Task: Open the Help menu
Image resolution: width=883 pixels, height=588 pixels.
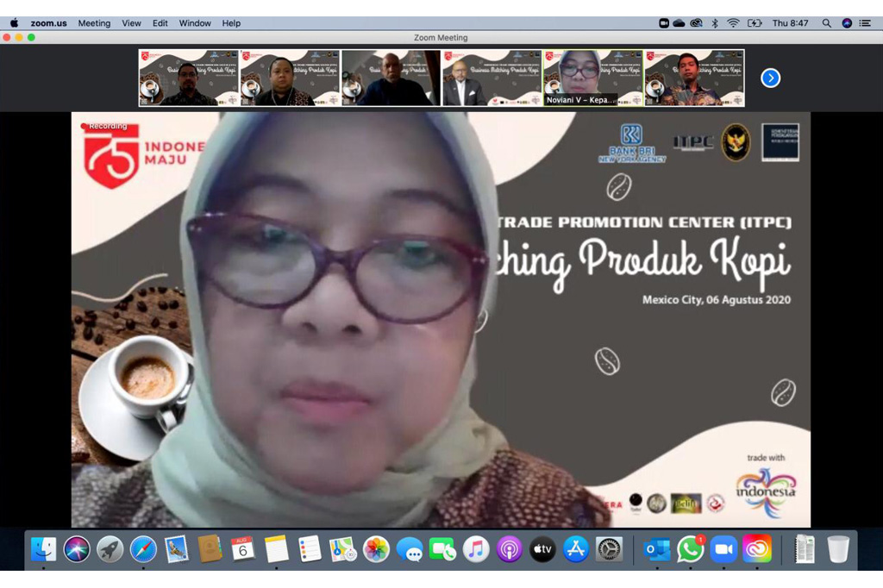Action: (231, 23)
